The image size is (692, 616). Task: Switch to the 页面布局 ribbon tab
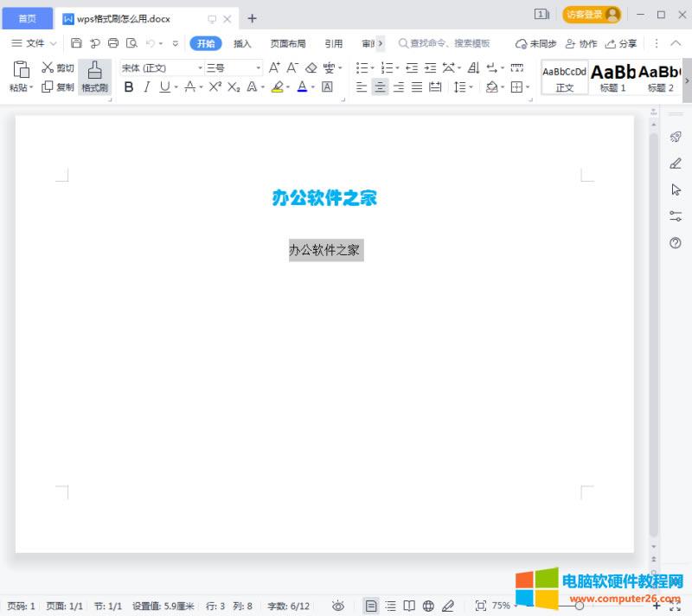coord(287,43)
